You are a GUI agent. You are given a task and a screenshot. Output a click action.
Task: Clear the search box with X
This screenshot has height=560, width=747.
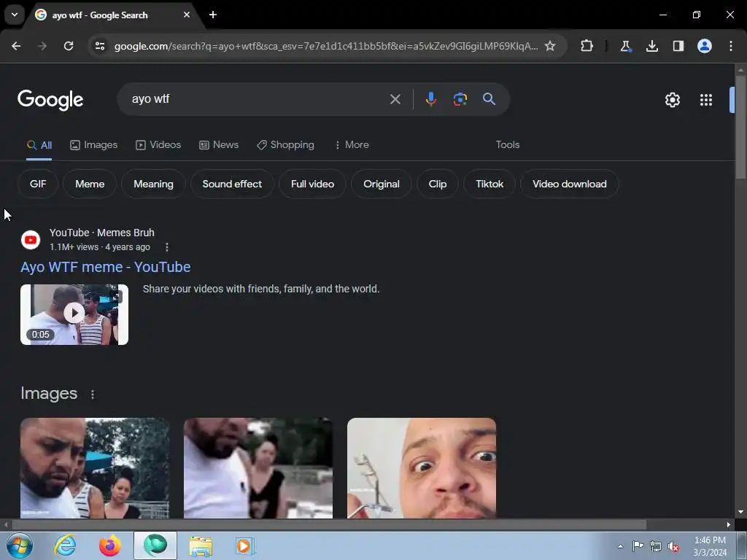395,99
